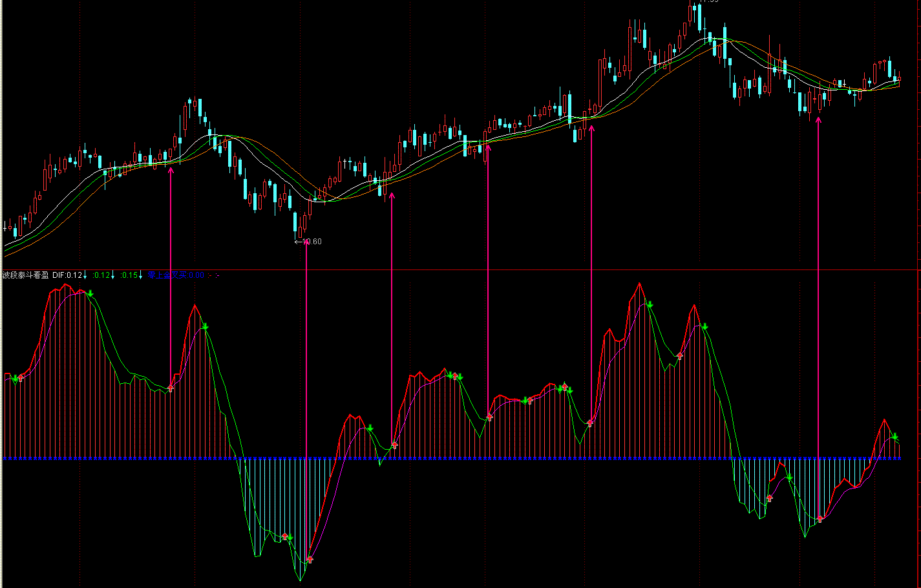921x588 pixels.
Task: Select the 波段泰斗看盈 indicator name
Action: point(25,275)
